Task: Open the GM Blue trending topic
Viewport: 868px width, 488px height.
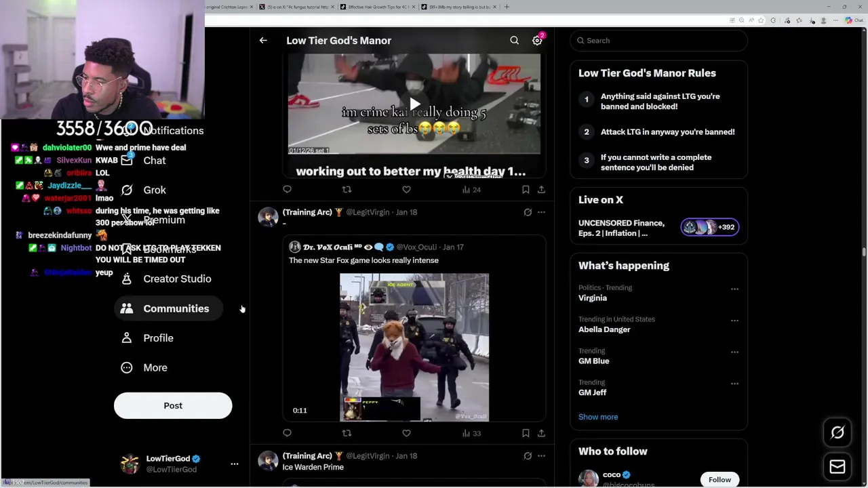Action: click(593, 361)
